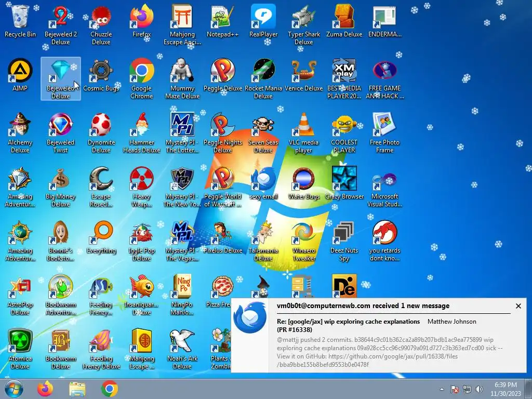Open the taskbar clock and date
The width and height of the screenshot is (532, 399).
506,389
